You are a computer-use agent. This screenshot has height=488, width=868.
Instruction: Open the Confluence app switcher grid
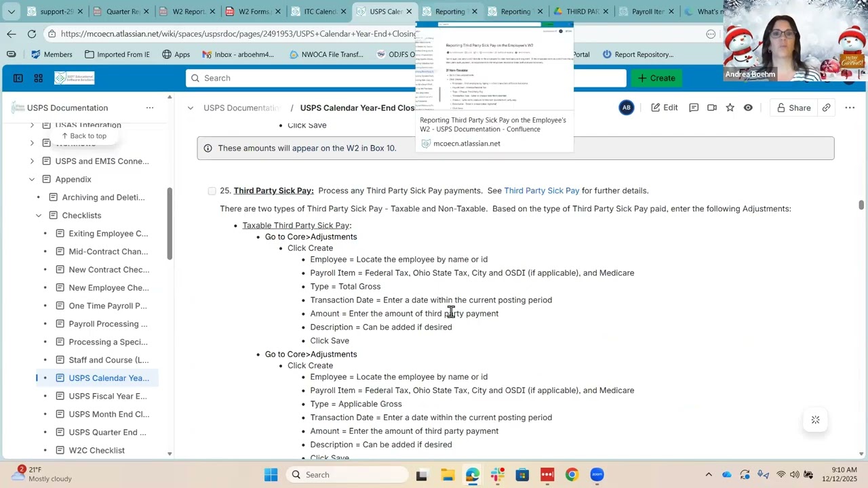coord(39,78)
